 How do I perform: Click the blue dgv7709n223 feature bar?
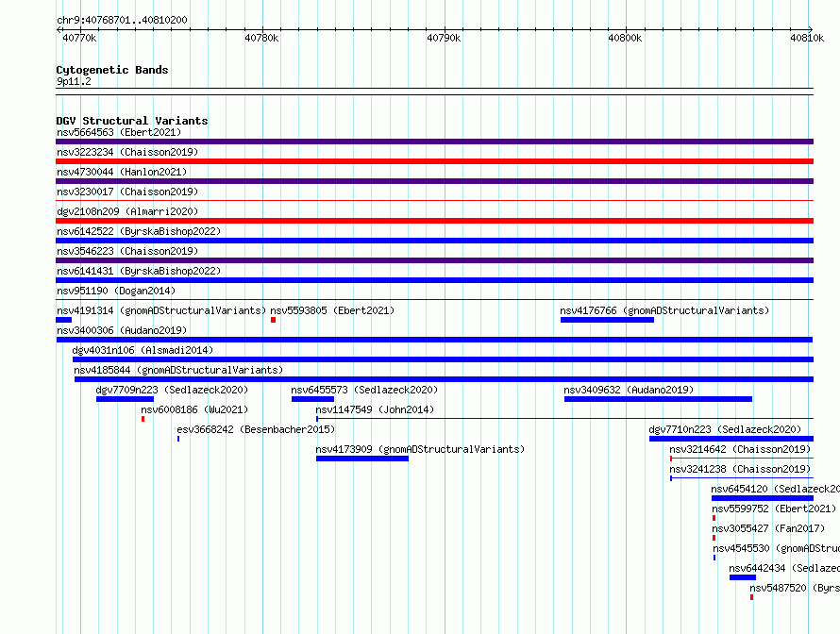click(125, 399)
